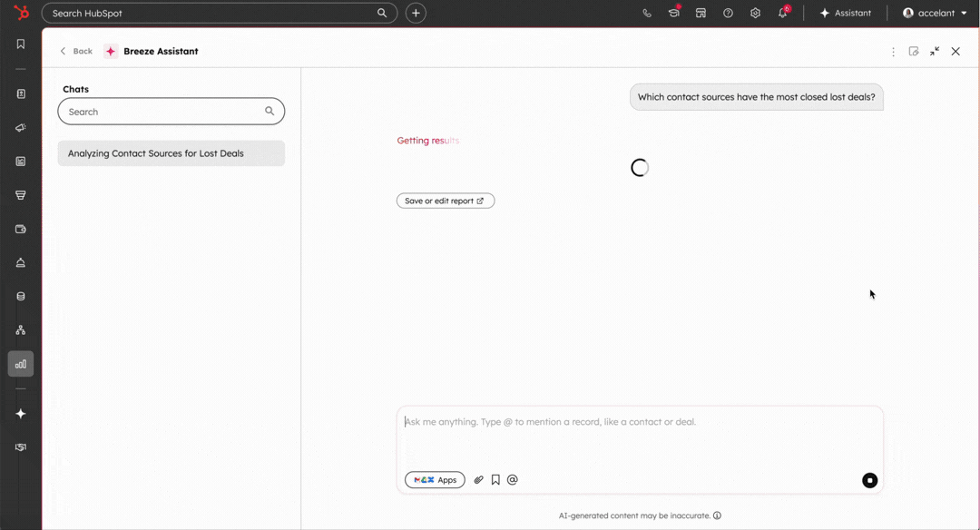Open the Assistant menu in the top bar
The height and width of the screenshot is (530, 980).
[x=845, y=13]
